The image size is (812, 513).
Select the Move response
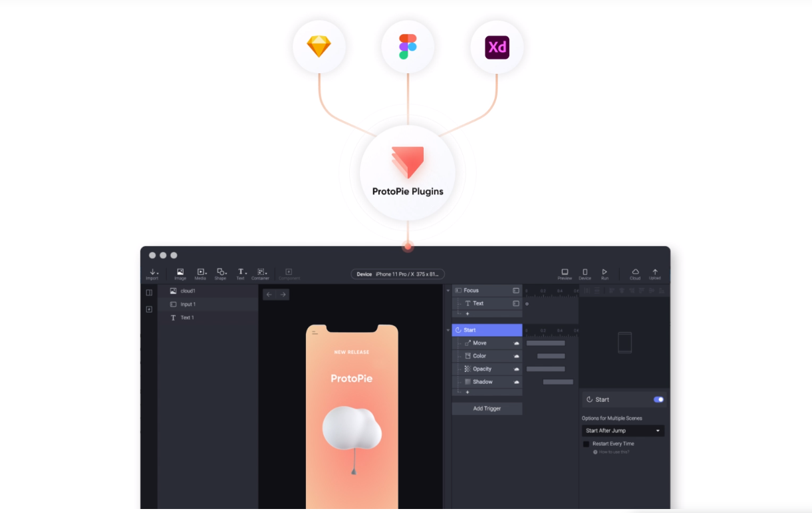[487, 343]
